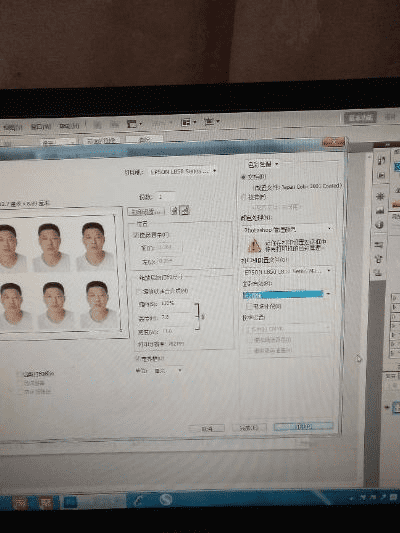Open the Print Settings button
400x533 pixels.
[146, 211]
